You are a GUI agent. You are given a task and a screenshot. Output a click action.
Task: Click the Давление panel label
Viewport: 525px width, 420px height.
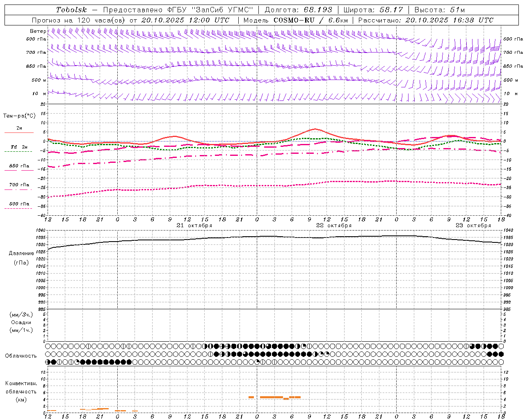[21, 253]
